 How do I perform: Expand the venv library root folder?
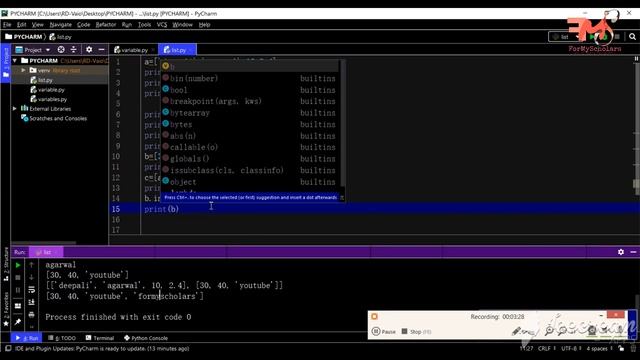[x=23, y=70]
